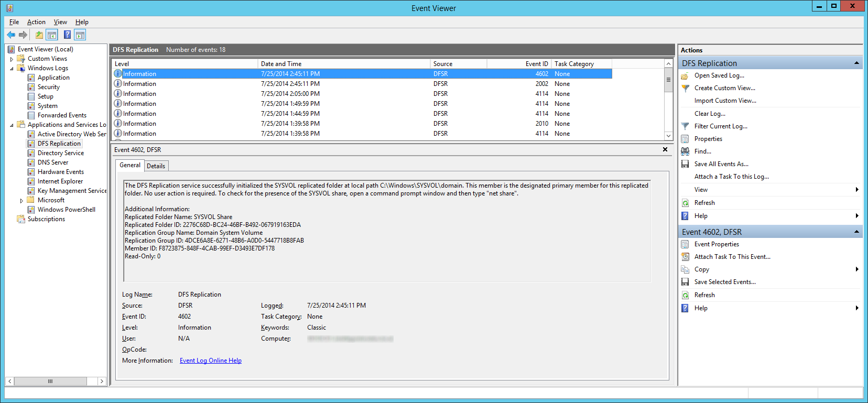The height and width of the screenshot is (403, 868).
Task: Click the Copy icon in actions pane
Action: pyautogui.click(x=685, y=269)
